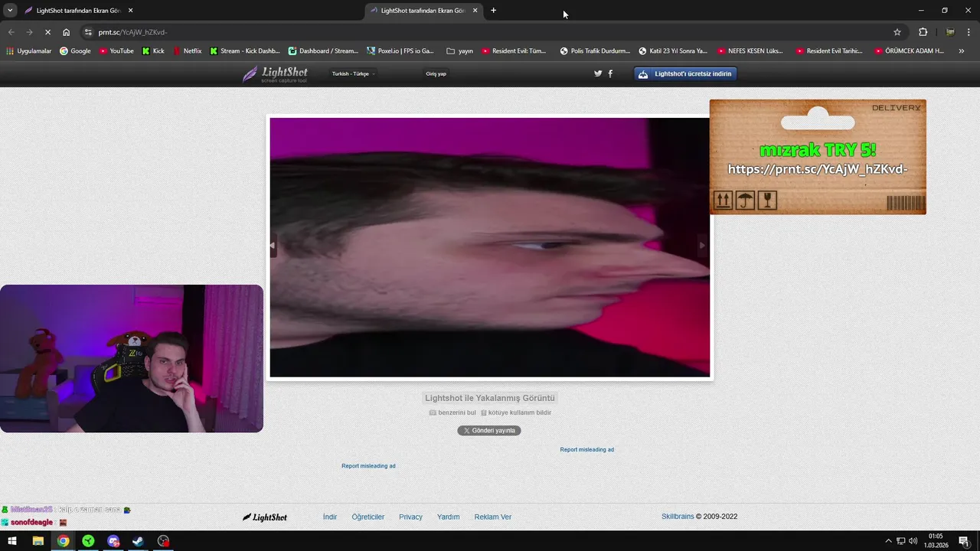Open the Öğreticiler footer link
This screenshot has width=980, height=551.
click(x=368, y=517)
